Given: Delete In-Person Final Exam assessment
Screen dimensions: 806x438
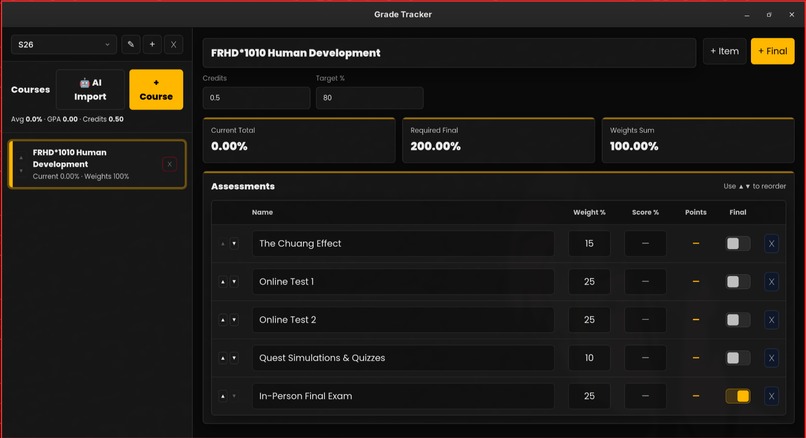Looking at the screenshot, I should [x=771, y=396].
